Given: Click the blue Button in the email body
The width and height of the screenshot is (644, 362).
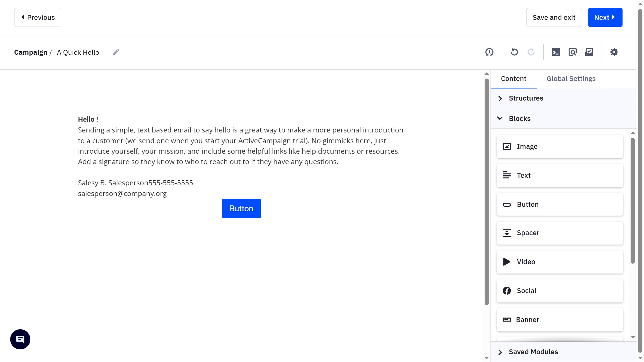Looking at the screenshot, I should [x=241, y=208].
